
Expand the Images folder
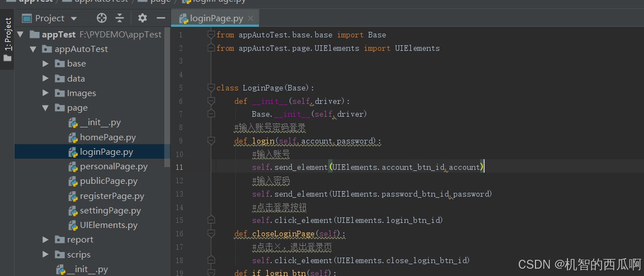pyautogui.click(x=46, y=93)
